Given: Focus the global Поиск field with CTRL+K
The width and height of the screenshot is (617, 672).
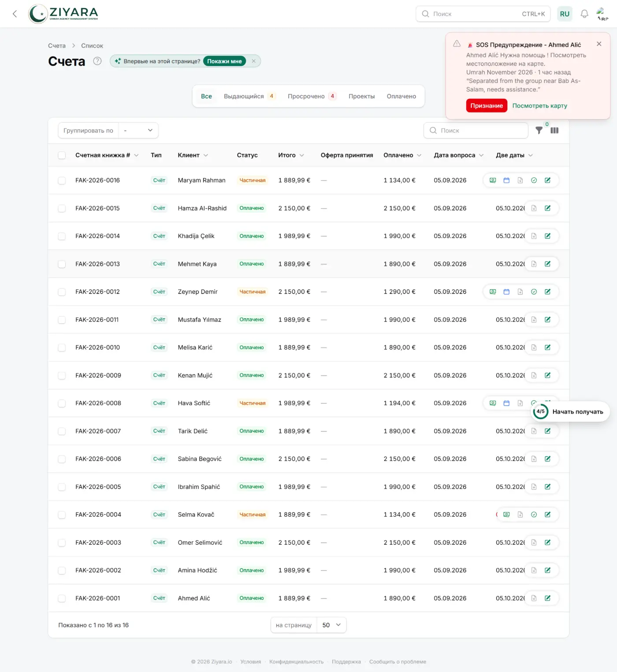Looking at the screenshot, I should (484, 14).
